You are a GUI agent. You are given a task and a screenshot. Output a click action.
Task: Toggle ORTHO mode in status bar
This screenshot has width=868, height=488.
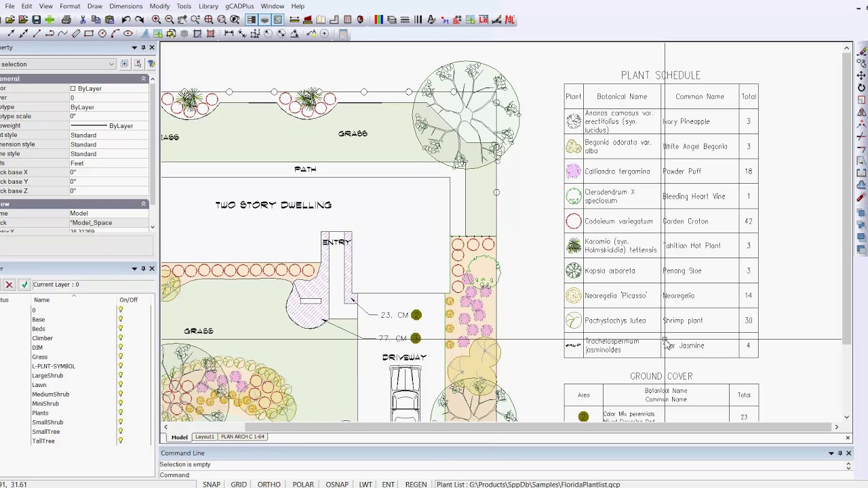(x=269, y=485)
